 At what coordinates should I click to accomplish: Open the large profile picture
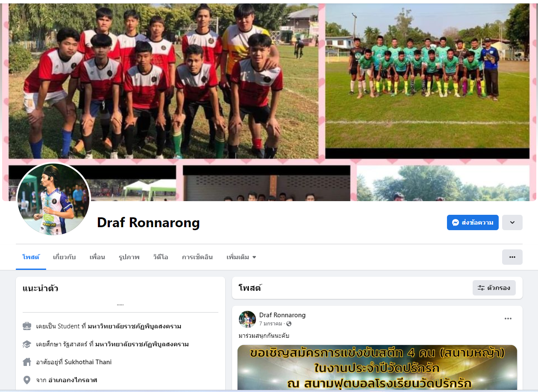(53, 199)
